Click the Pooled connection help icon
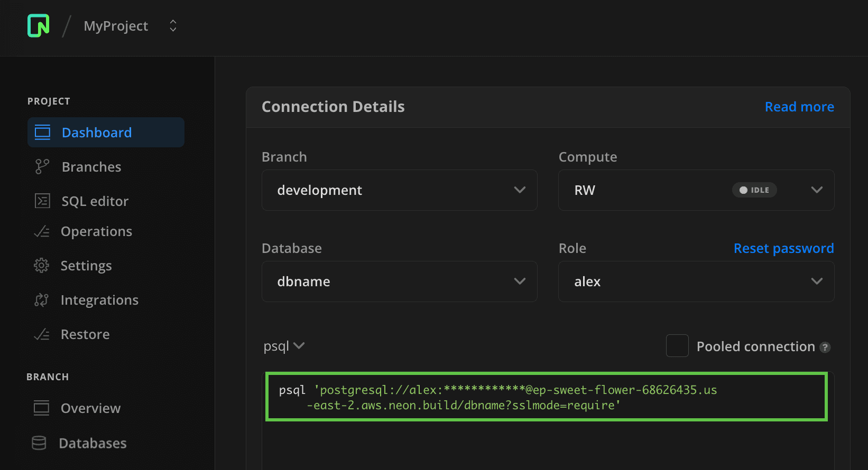The width and height of the screenshot is (868, 470). [x=825, y=347]
